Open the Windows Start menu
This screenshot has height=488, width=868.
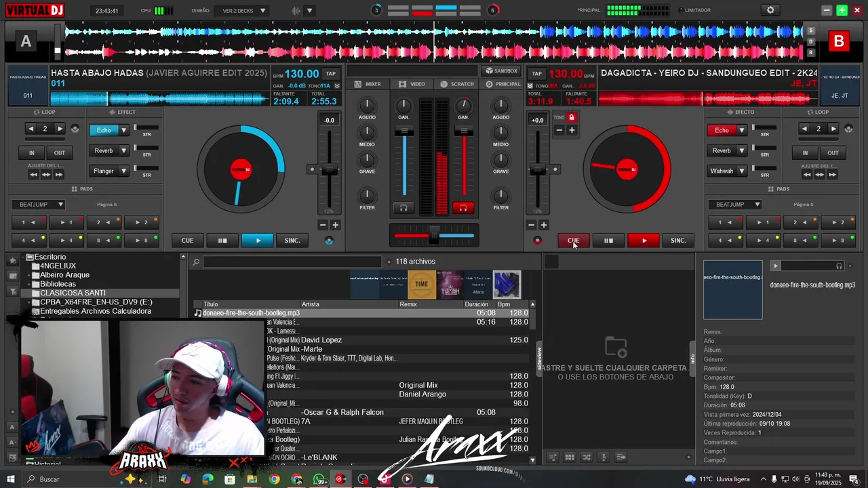(11, 479)
